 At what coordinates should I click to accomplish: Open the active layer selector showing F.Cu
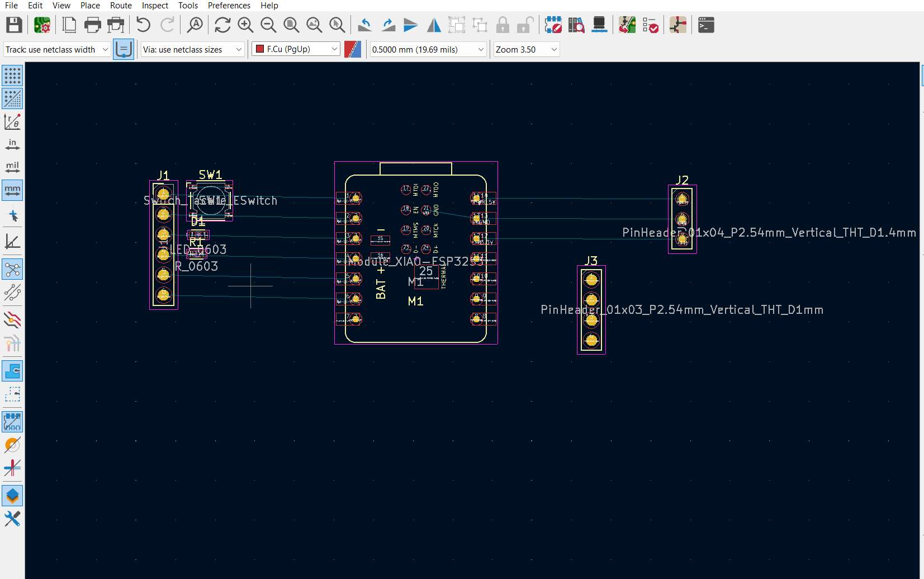tap(295, 49)
